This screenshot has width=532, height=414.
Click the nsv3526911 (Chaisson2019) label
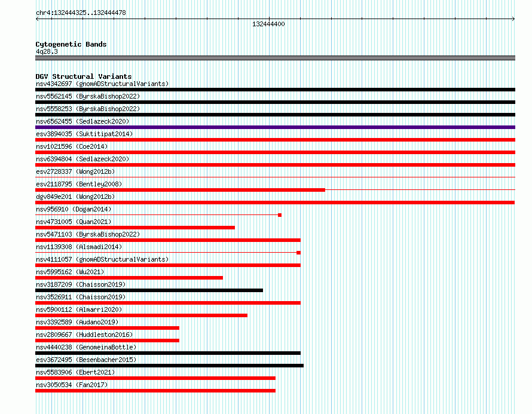81,297
